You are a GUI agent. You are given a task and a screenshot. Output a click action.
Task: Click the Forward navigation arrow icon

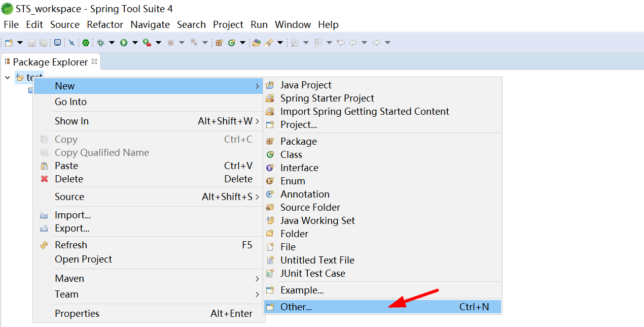click(376, 43)
